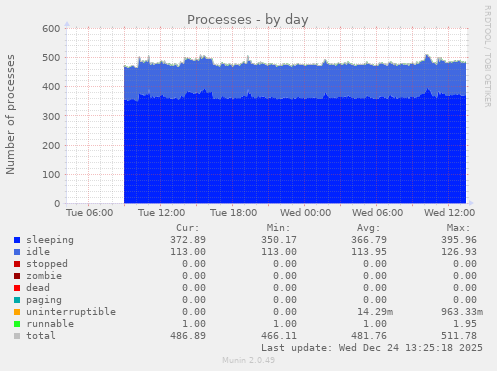Click sleeping average value 366.79

click(x=369, y=240)
